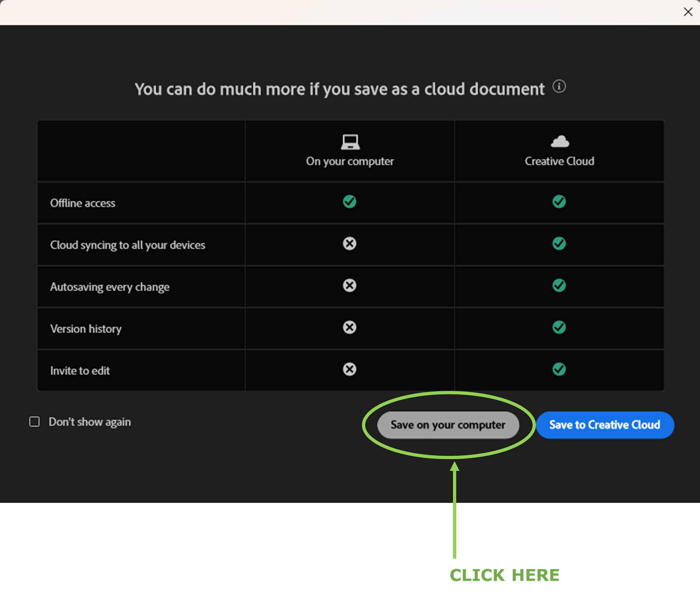Click Invite to edit X mark icon
The width and height of the screenshot is (700, 604).
349,369
